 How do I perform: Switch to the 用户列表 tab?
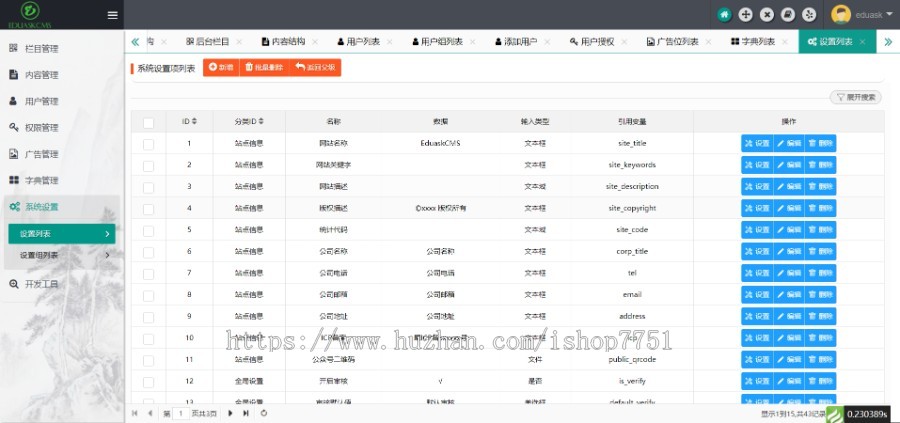coord(359,42)
